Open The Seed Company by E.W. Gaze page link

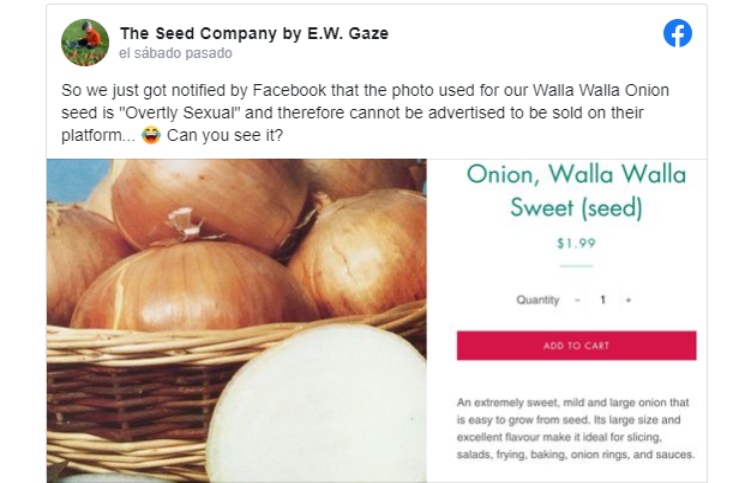coord(254,33)
